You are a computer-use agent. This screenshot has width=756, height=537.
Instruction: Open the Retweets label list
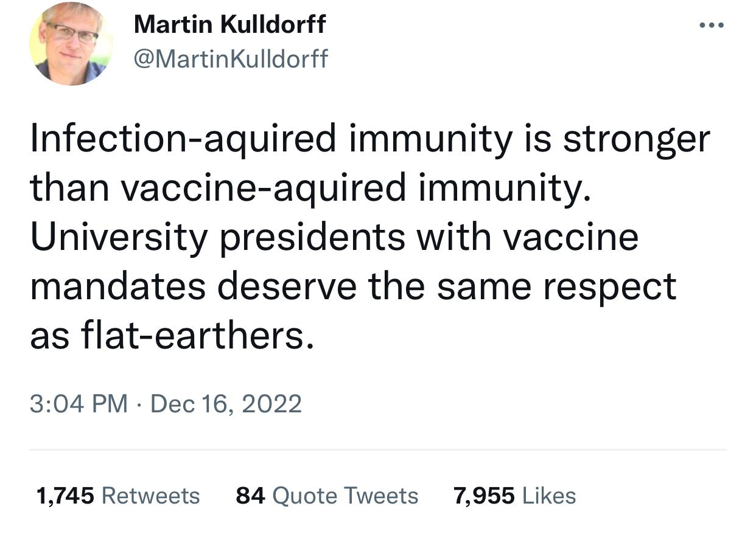pos(150,496)
